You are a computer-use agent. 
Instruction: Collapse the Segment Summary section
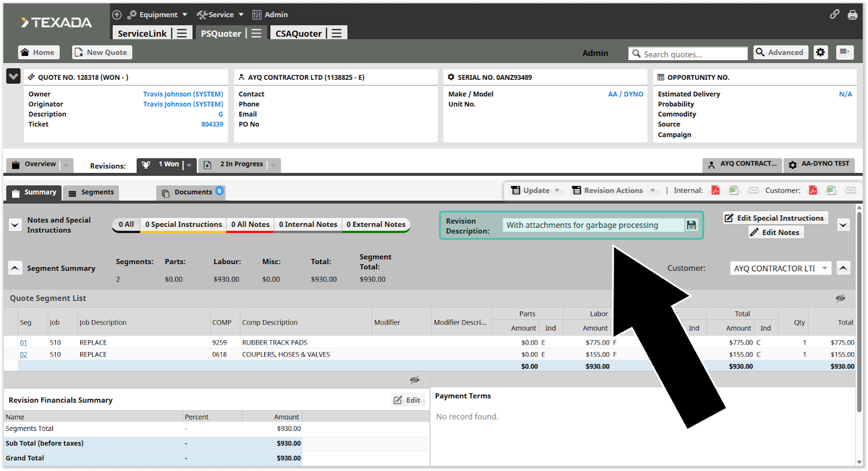coord(15,268)
